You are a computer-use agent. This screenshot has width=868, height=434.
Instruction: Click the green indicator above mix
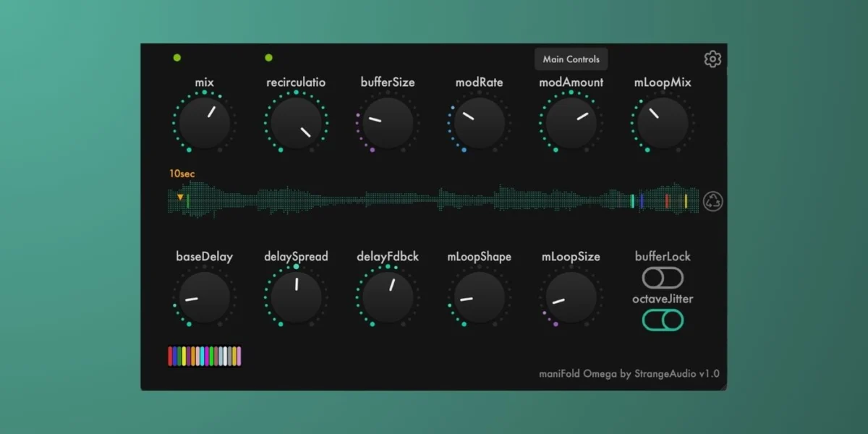click(x=177, y=58)
